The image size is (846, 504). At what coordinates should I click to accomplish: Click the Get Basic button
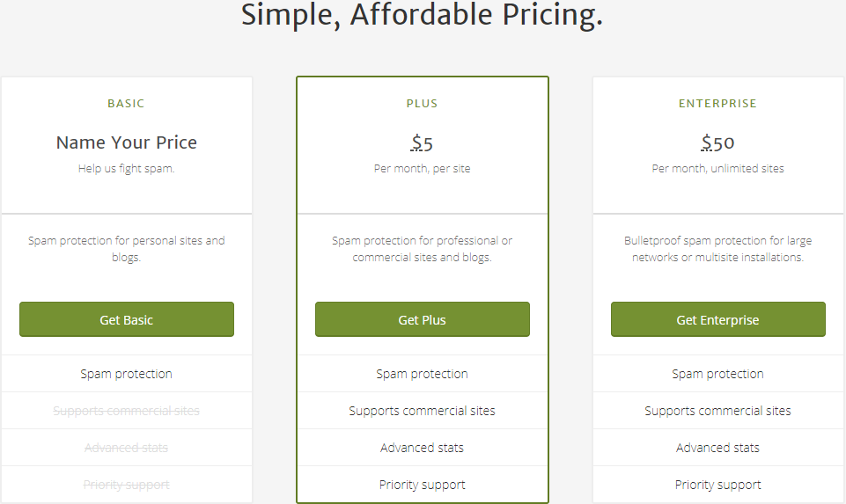tap(127, 319)
